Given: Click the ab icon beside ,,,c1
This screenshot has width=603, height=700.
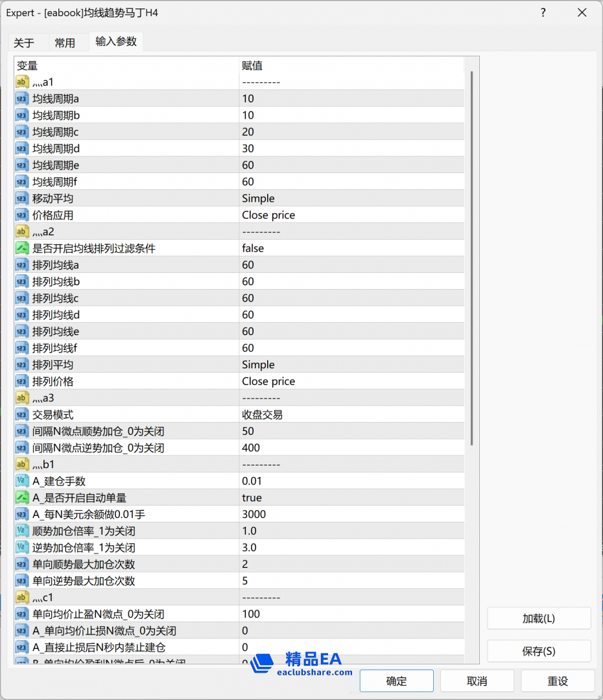Looking at the screenshot, I should 21,597.
